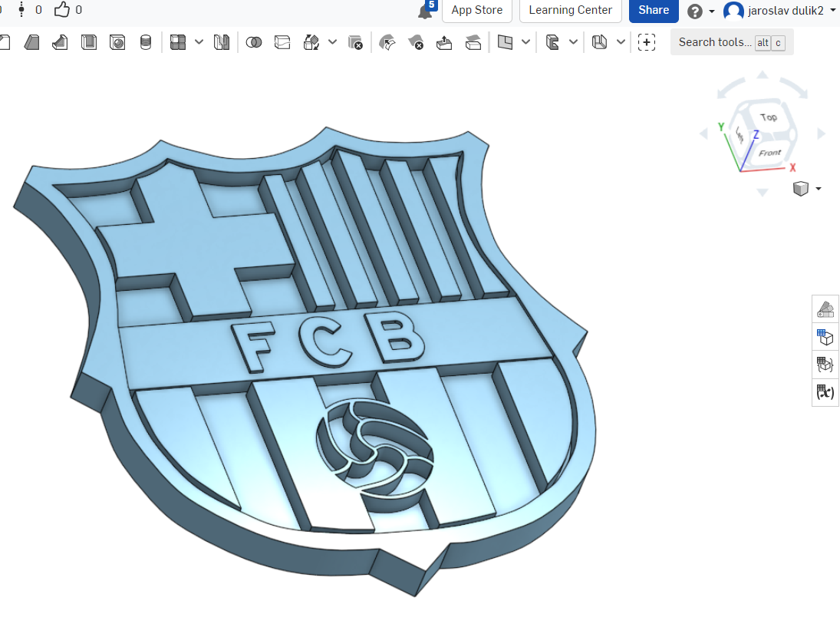The image size is (840, 627).
Task: Select the Linear pattern tool
Action: pyautogui.click(x=178, y=42)
